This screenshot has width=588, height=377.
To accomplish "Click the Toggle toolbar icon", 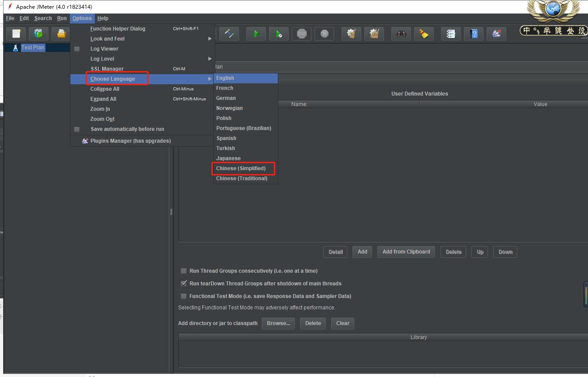I will [229, 34].
